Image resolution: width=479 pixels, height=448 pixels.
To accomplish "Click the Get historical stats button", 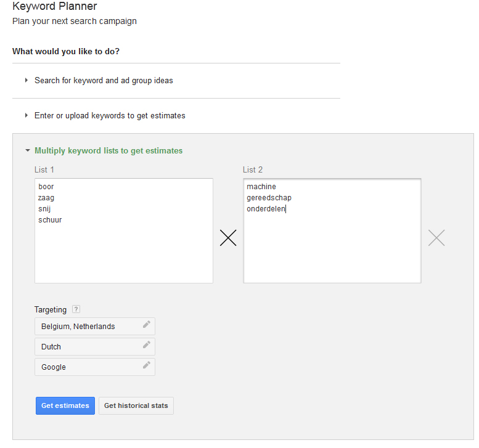I will tap(136, 405).
